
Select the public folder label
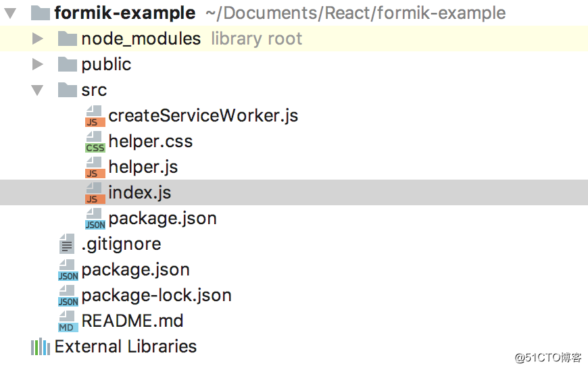(x=106, y=64)
